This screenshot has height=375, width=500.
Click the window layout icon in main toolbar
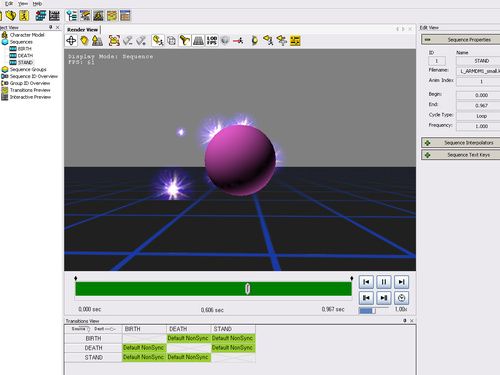pos(125,15)
